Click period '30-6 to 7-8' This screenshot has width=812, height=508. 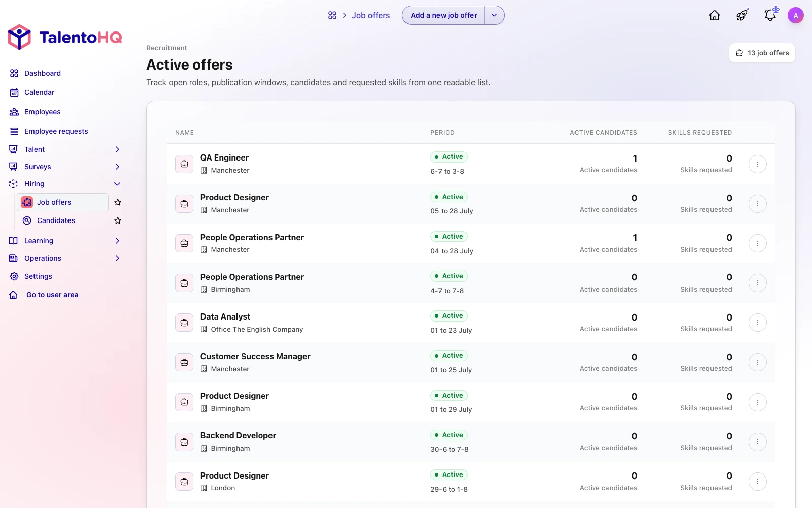450,449
